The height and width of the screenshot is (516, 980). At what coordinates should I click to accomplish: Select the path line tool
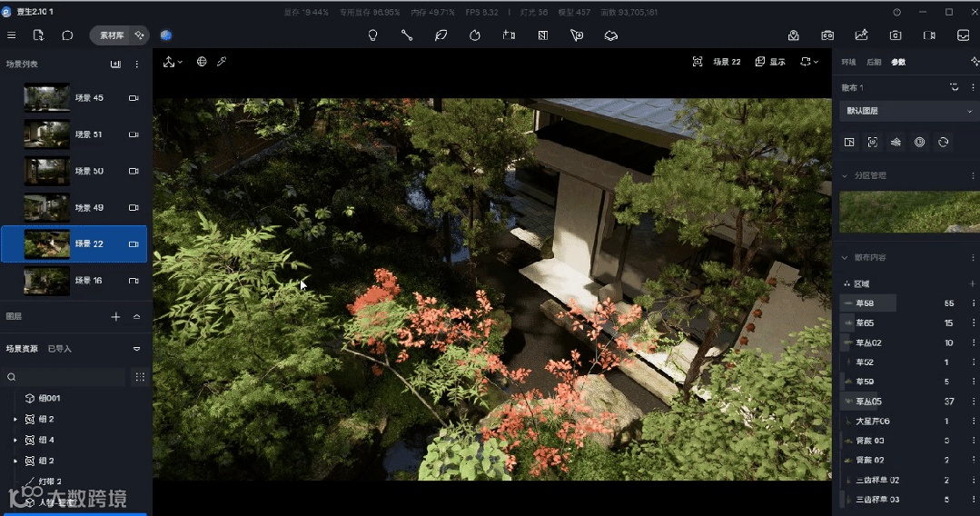407,35
